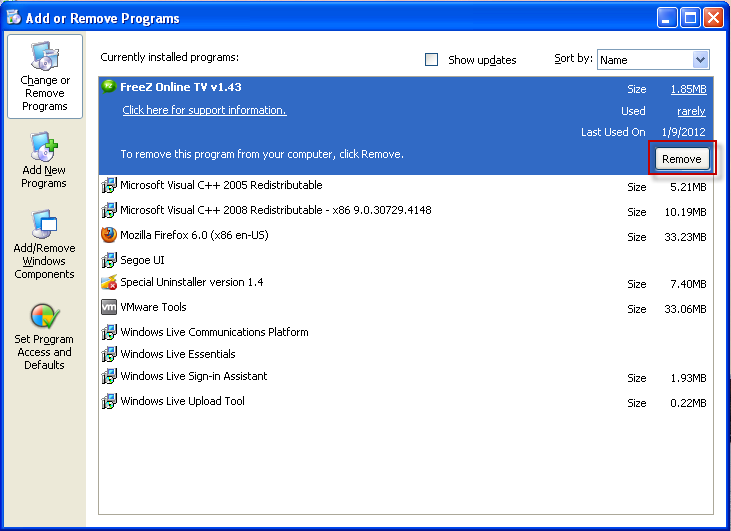The image size is (731, 531).
Task: Click the Mozilla Firefox icon
Action: point(109,235)
